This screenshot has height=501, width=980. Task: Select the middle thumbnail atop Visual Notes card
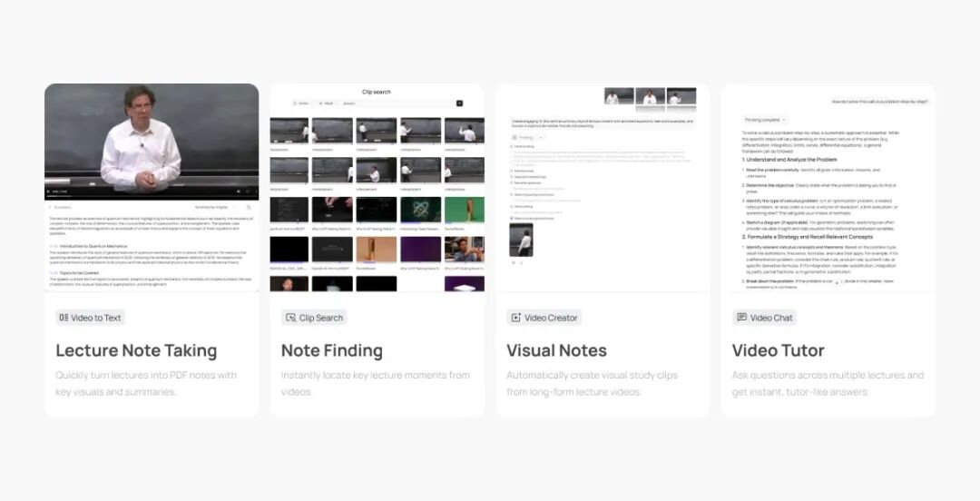coord(650,96)
